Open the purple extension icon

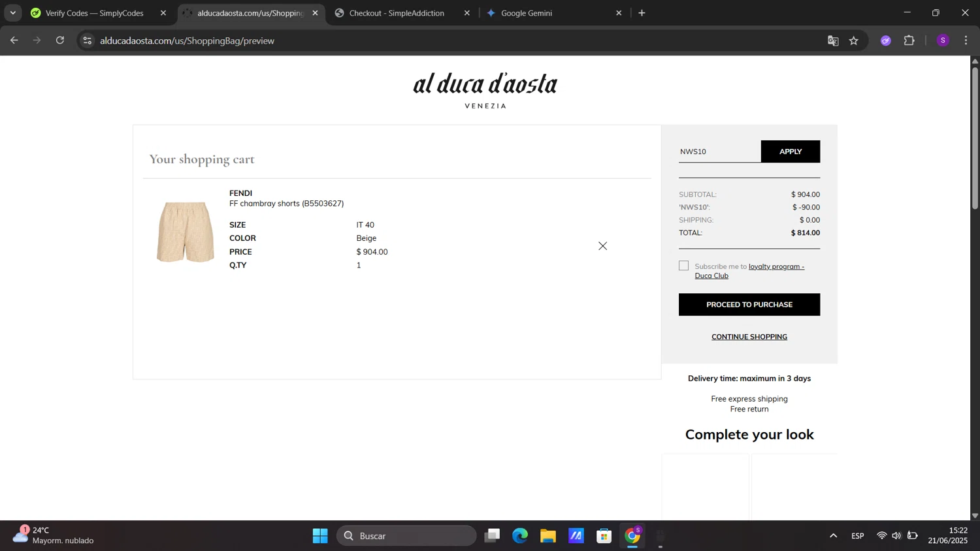(886, 40)
